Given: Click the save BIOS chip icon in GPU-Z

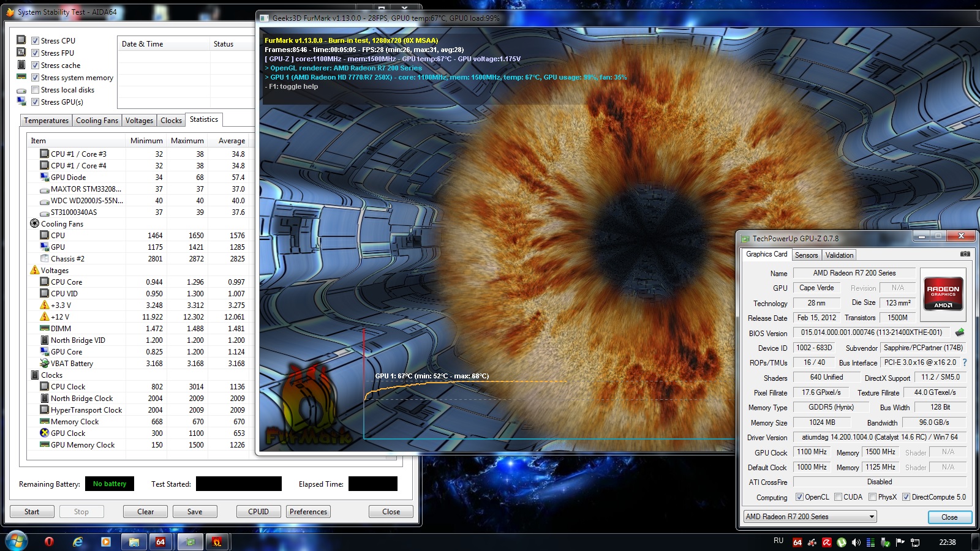Looking at the screenshot, I should (x=960, y=332).
